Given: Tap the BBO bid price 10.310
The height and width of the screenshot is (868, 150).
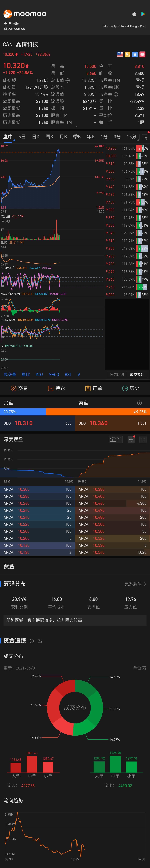Looking at the screenshot, I should 24,423.
